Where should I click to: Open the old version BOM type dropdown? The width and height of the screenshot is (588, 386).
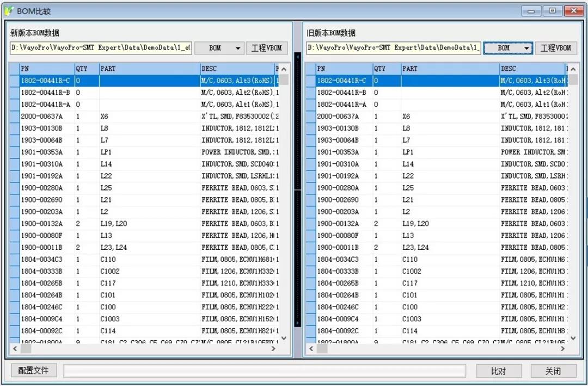(x=526, y=48)
